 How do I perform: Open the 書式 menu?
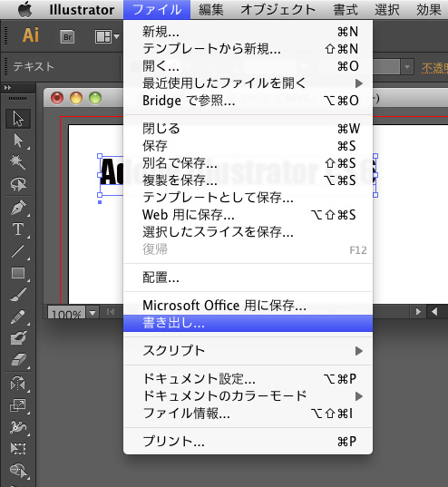[346, 10]
